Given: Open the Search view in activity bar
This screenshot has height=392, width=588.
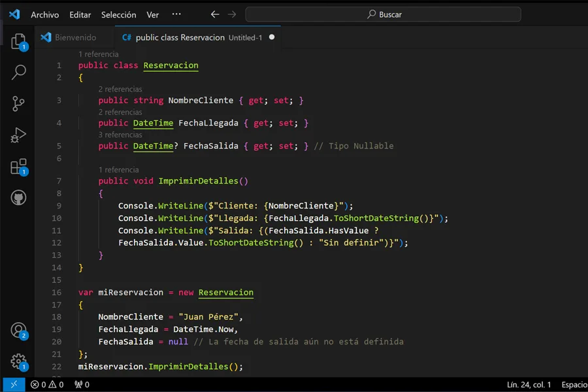Looking at the screenshot, I should pyautogui.click(x=18, y=73).
